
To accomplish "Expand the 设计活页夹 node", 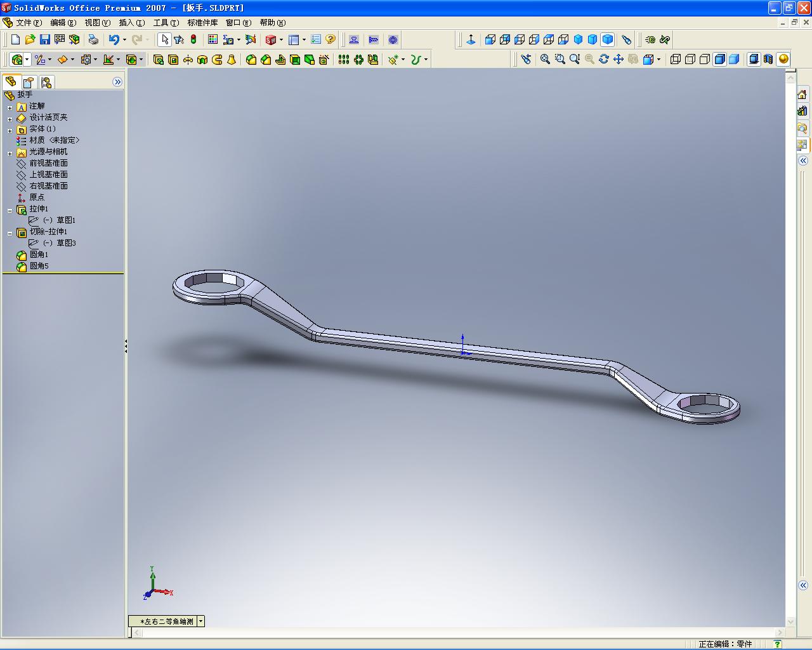I will click(x=10, y=119).
